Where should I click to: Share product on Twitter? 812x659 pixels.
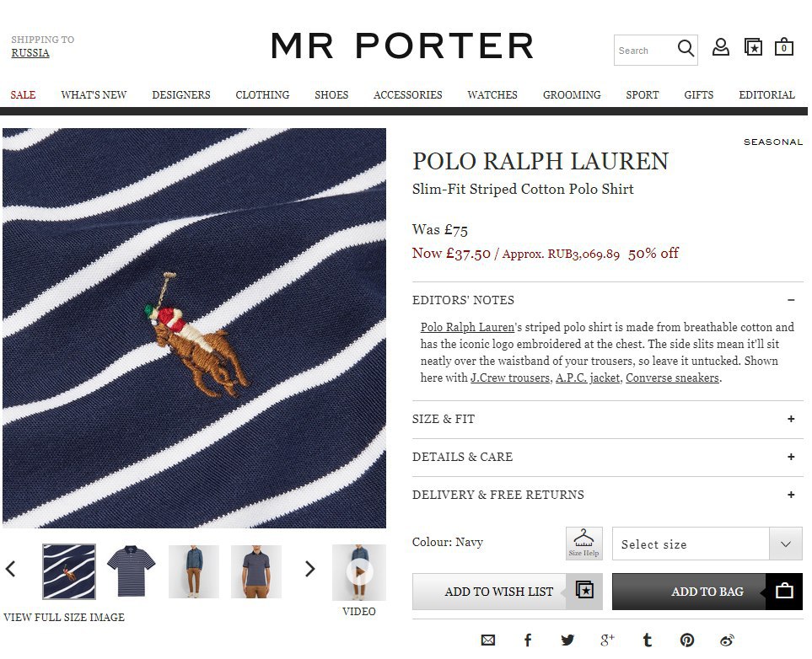567,640
